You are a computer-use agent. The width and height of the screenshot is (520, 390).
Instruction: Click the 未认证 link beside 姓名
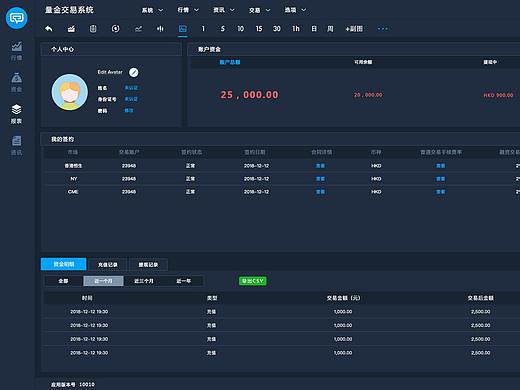pyautogui.click(x=131, y=88)
